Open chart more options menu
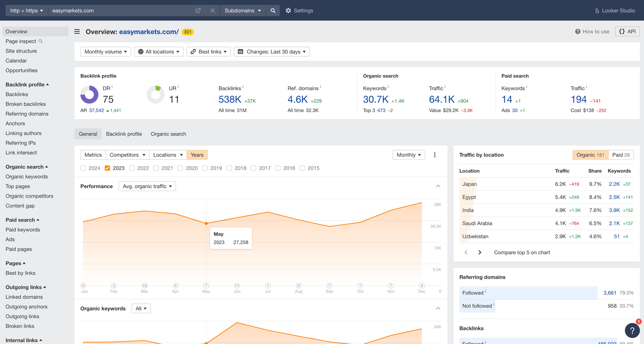 435,155
